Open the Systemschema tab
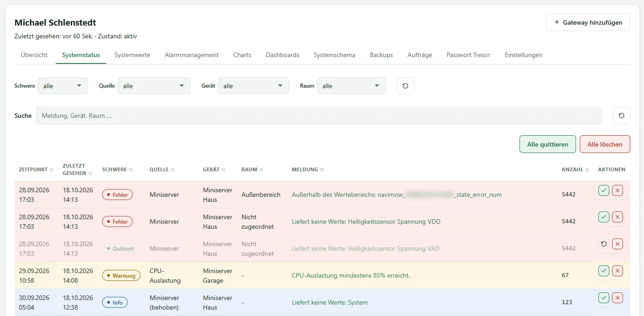This screenshot has width=644, height=316. coord(334,55)
